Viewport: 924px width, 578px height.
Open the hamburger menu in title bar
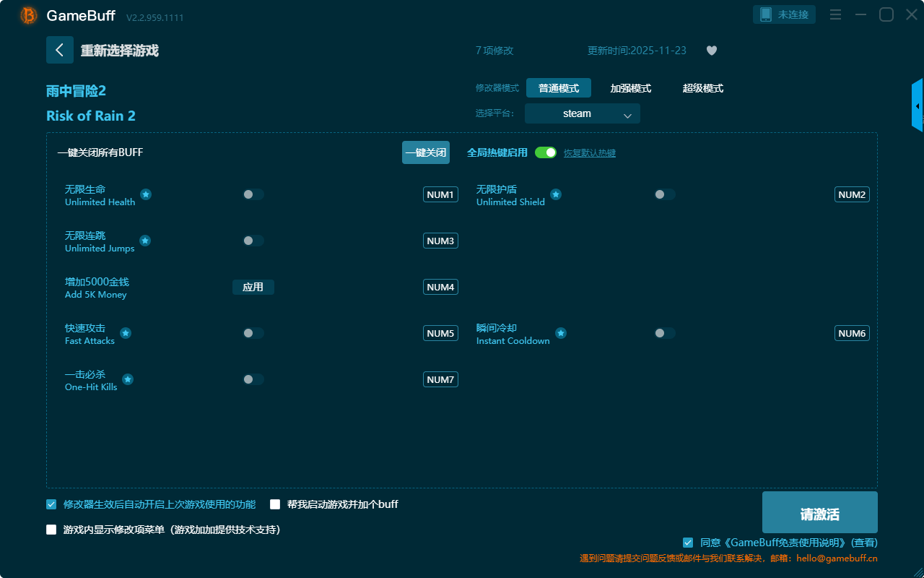pos(835,14)
